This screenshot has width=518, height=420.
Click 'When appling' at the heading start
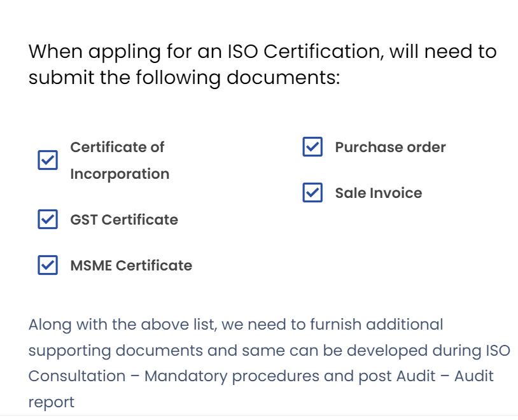(x=94, y=52)
